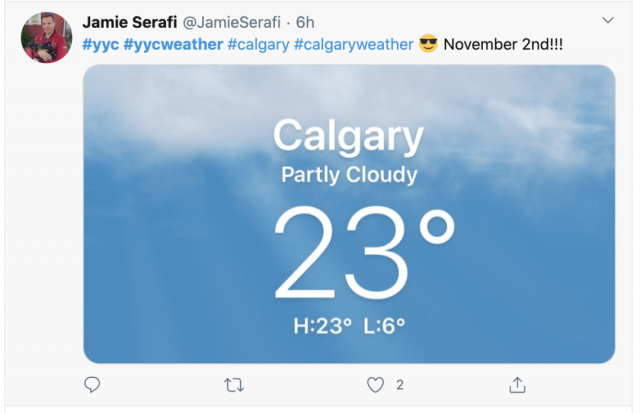Click the H:23° L:6° line in image
This screenshot has height=413, width=640.
click(349, 326)
